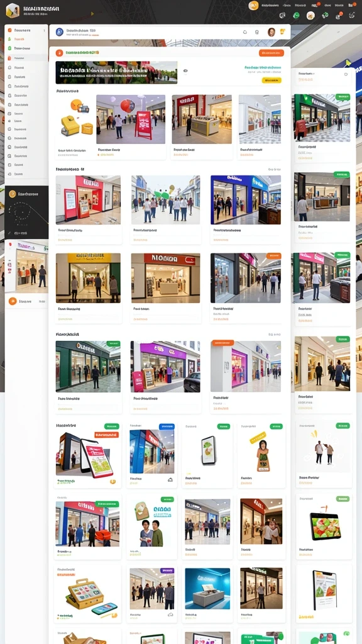This screenshot has height=644, width=362.
Task: Open the sidebar header's vertical dots menu
Action: [45, 30]
